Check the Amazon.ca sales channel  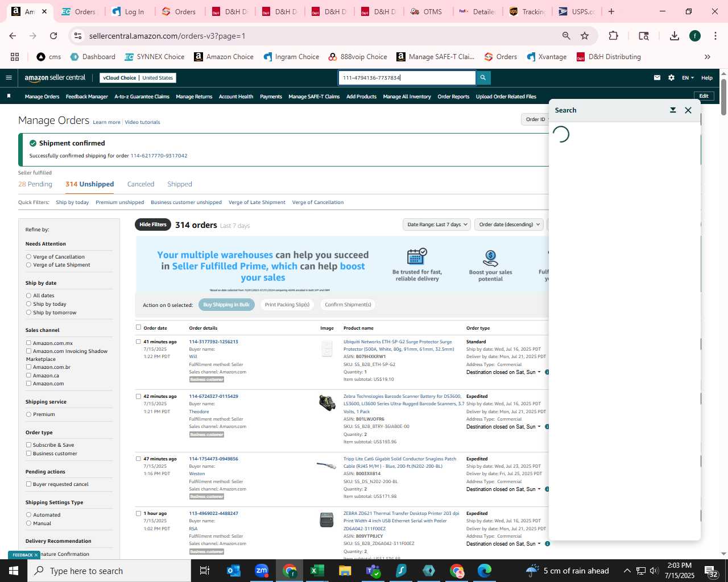(28, 376)
